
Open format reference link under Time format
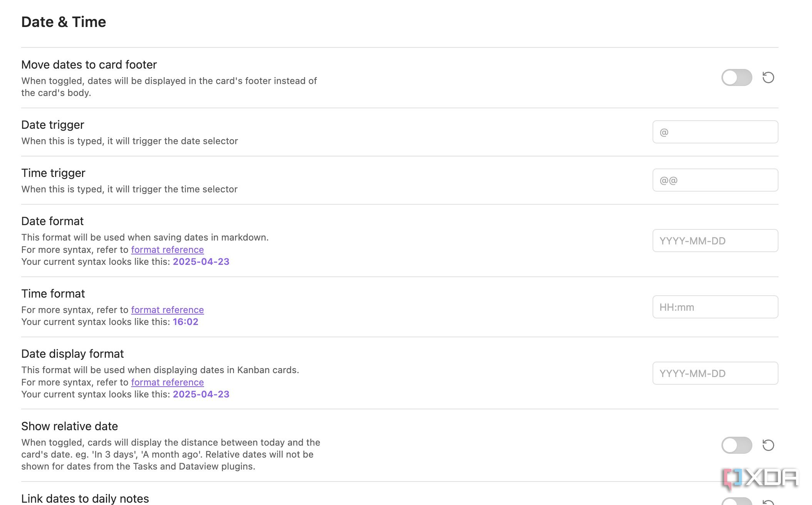[x=167, y=310]
